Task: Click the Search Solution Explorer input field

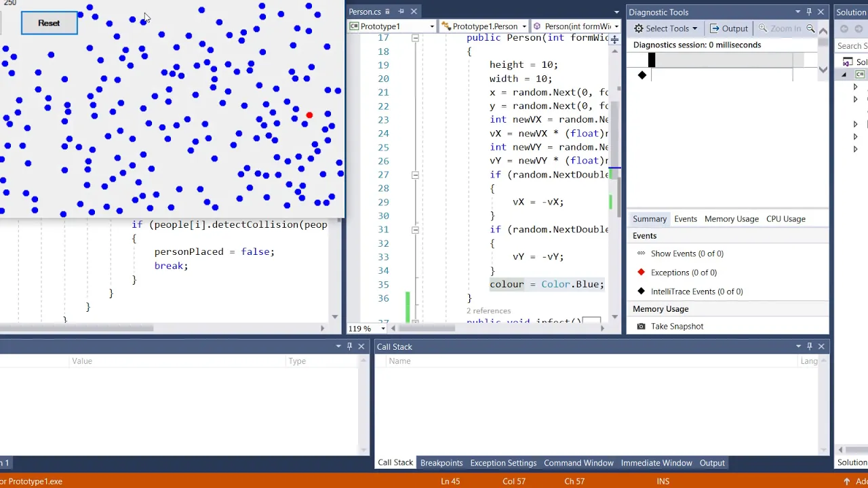Action: tap(852, 46)
